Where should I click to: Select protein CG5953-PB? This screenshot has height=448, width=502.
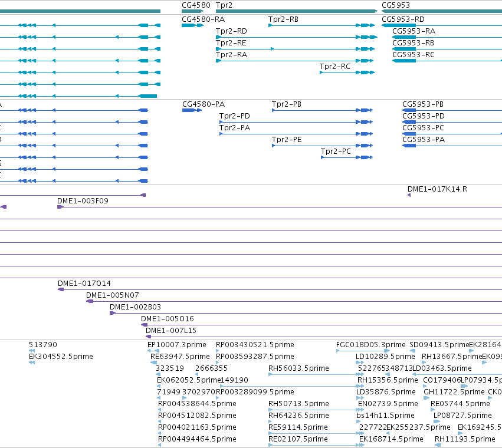coord(423,104)
